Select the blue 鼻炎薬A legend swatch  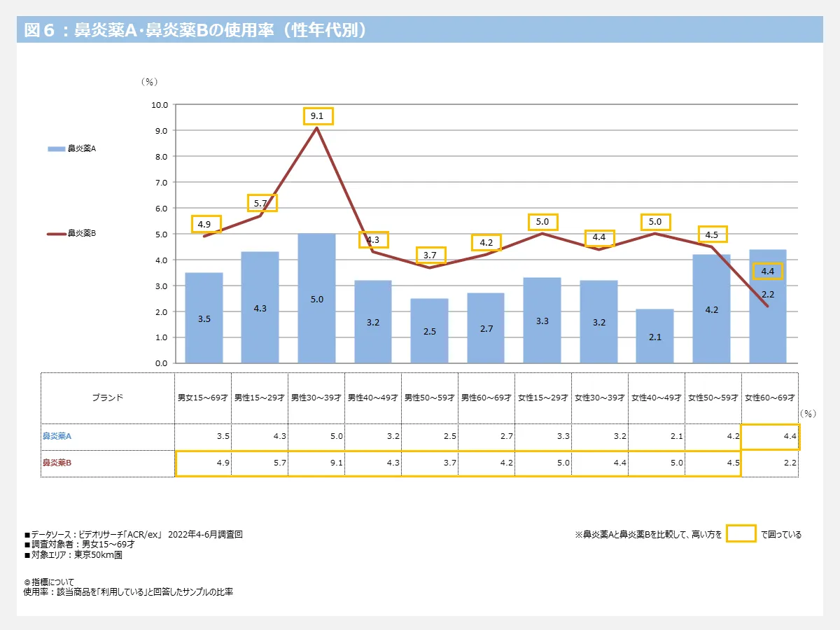pyautogui.click(x=57, y=148)
